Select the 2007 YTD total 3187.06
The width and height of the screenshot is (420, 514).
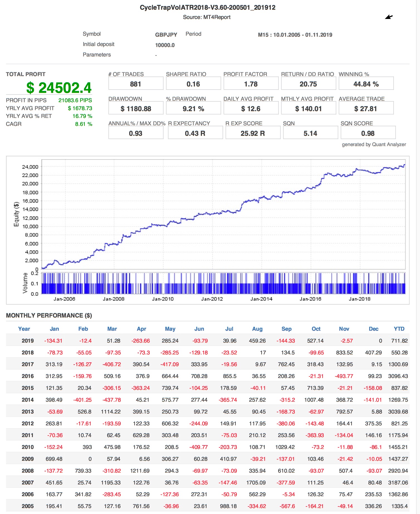(398, 483)
